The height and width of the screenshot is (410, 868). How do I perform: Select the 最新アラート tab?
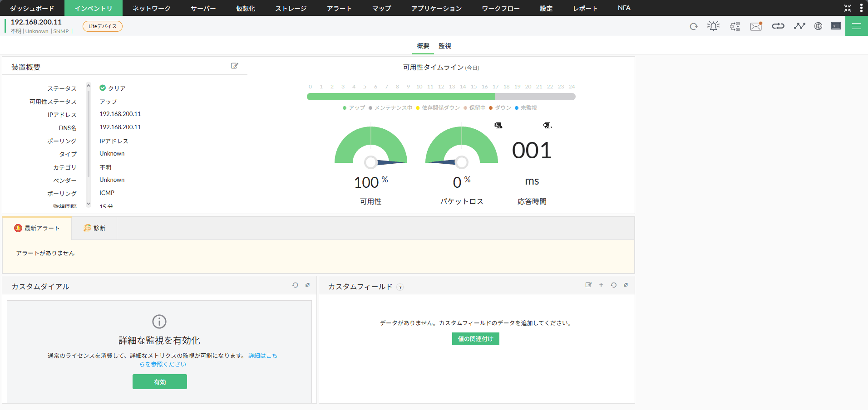coord(37,228)
